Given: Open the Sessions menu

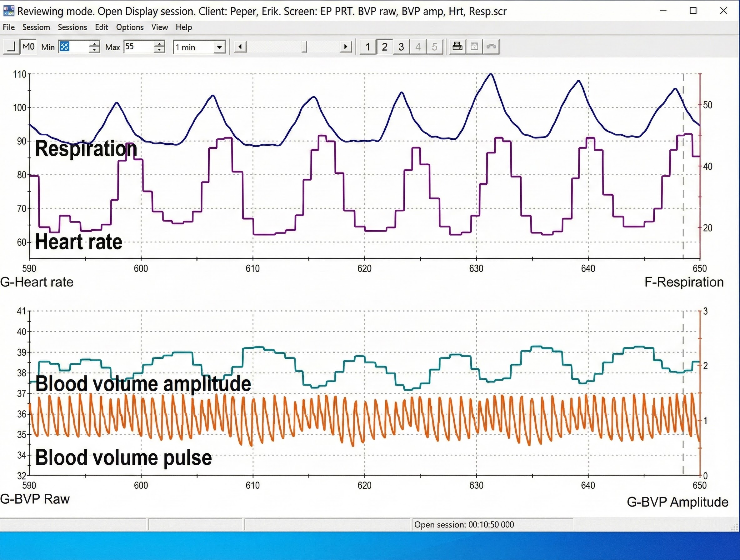Looking at the screenshot, I should 72,27.
